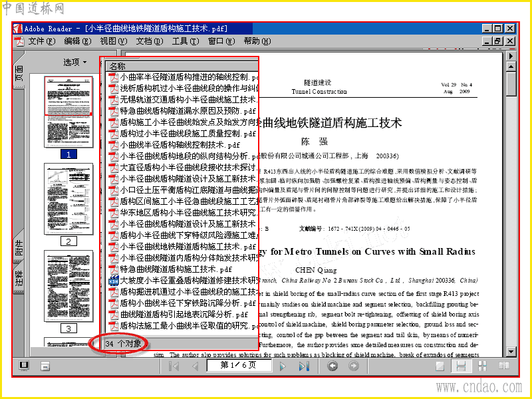
Task: Jump to last page icon
Action: tap(304, 366)
